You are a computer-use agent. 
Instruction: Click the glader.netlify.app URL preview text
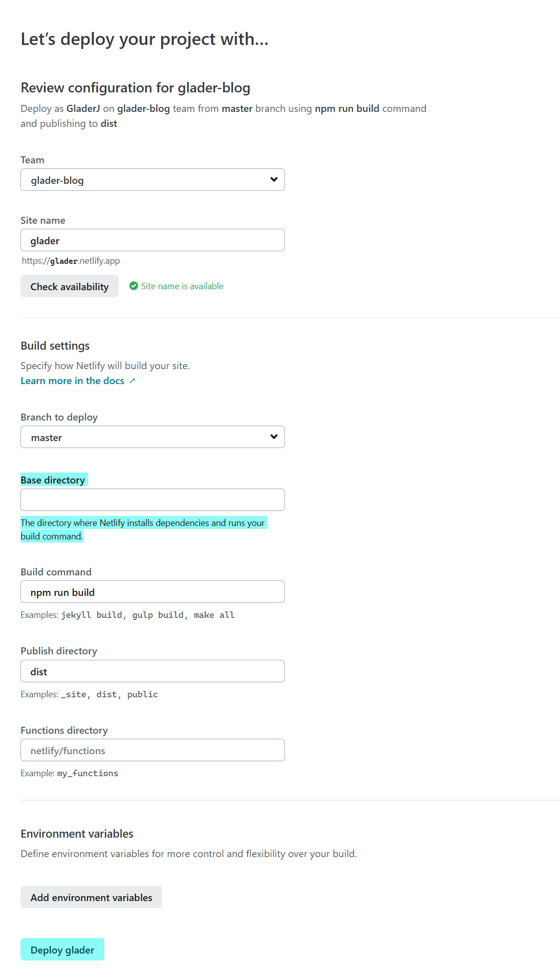(x=71, y=261)
